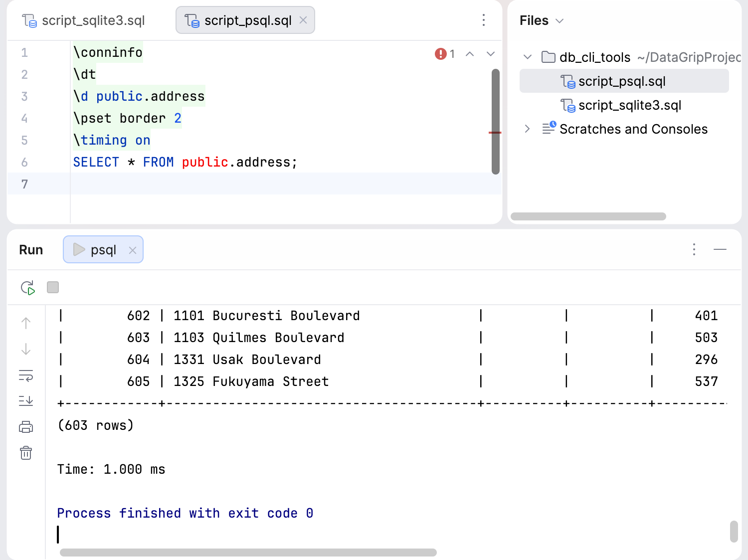This screenshot has height=560, width=748.
Task: Select the psql run tab
Action: 103,249
